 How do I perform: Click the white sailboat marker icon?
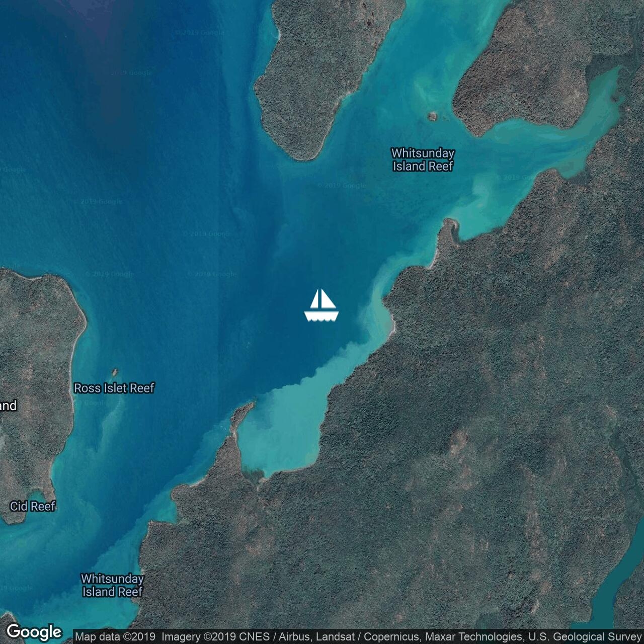pyautogui.click(x=321, y=305)
